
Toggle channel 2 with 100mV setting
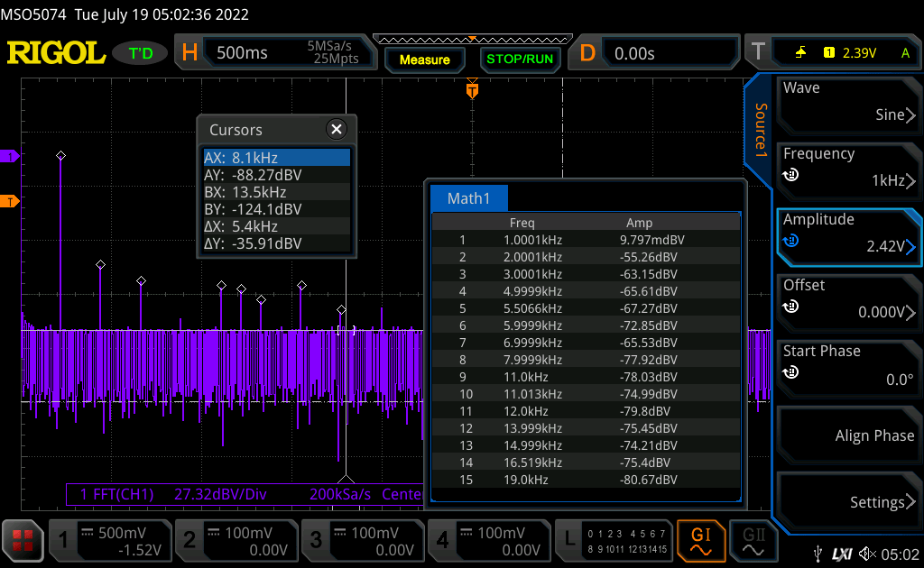(237, 540)
